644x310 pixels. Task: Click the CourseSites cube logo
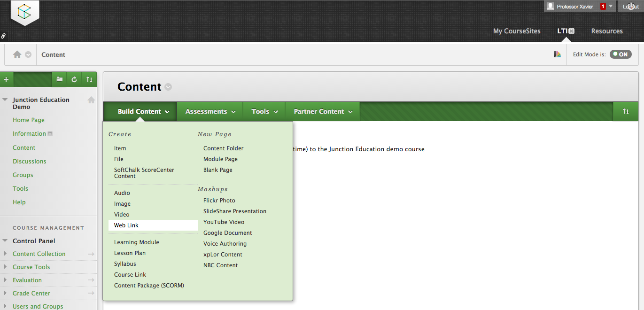point(24,12)
